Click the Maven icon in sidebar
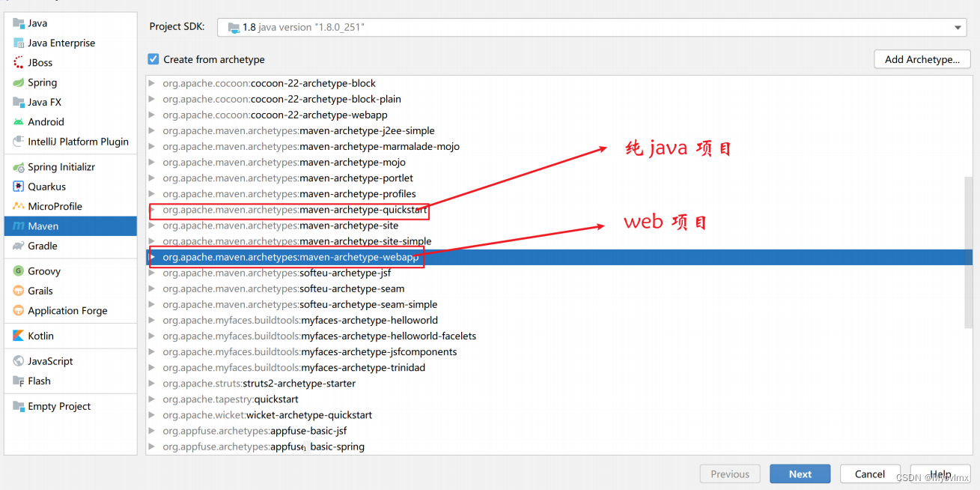The image size is (980, 490). point(19,226)
